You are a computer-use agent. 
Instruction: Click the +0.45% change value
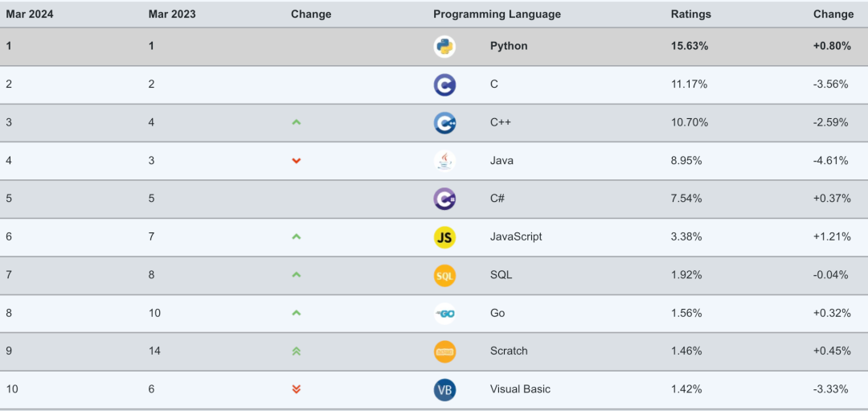832,351
